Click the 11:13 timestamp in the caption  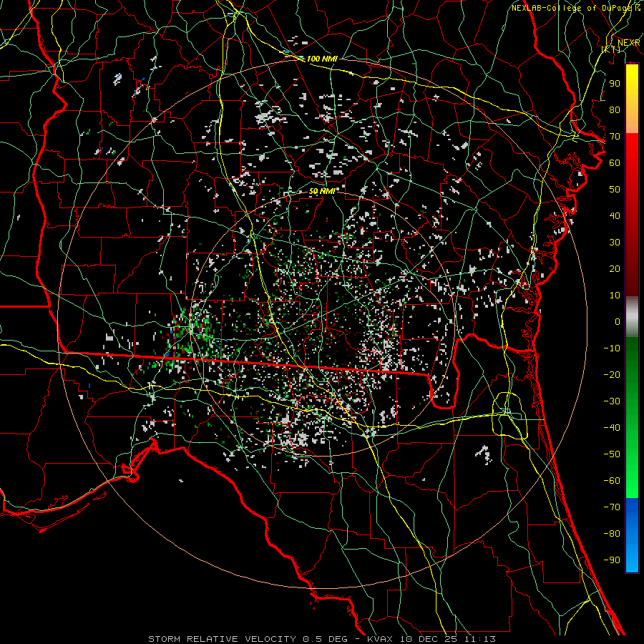[480, 639]
